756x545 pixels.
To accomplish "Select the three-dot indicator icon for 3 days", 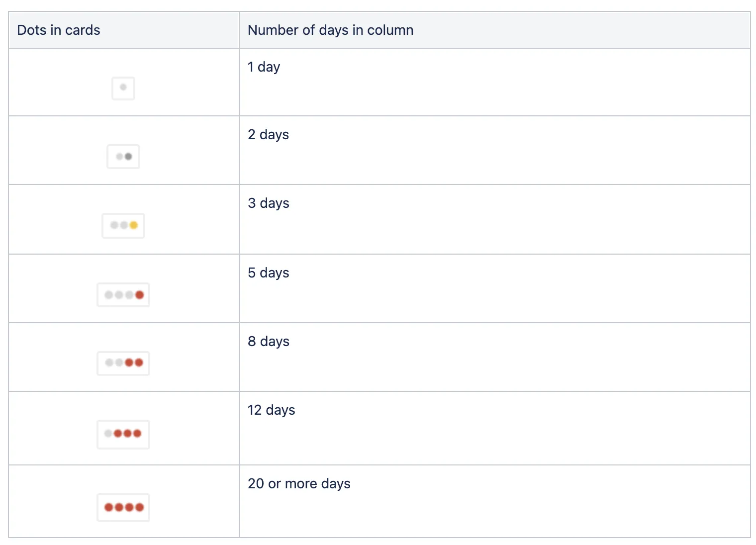I will coord(123,225).
